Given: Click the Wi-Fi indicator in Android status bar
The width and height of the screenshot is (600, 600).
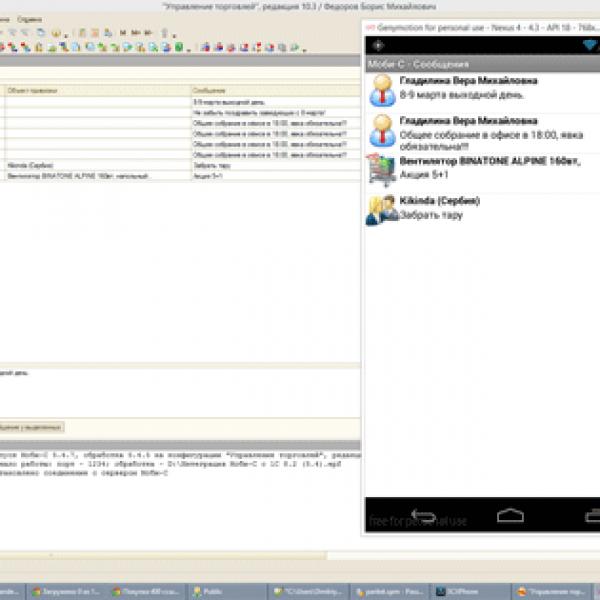Looking at the screenshot, I should pos(589,47).
